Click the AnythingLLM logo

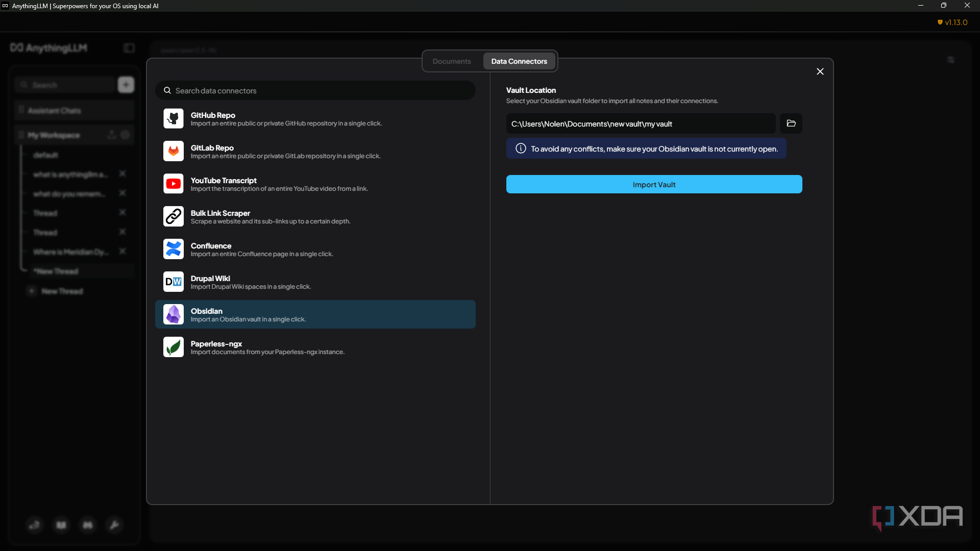click(x=49, y=48)
